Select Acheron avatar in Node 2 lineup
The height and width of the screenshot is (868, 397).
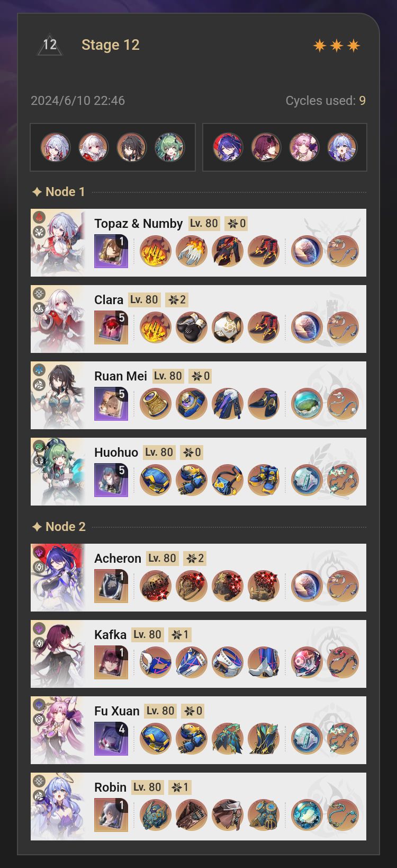pyautogui.click(x=228, y=147)
